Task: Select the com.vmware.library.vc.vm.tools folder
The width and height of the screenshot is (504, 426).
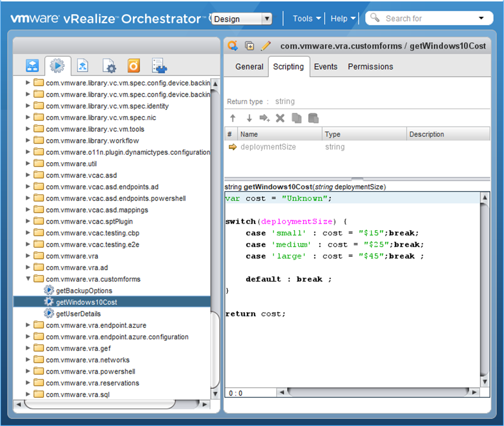Action: [95, 129]
